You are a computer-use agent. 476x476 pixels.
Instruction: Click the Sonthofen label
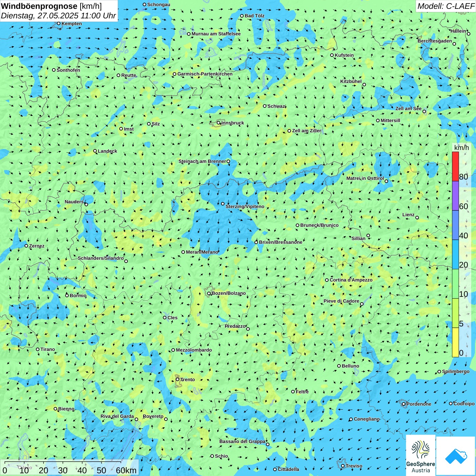68,70
